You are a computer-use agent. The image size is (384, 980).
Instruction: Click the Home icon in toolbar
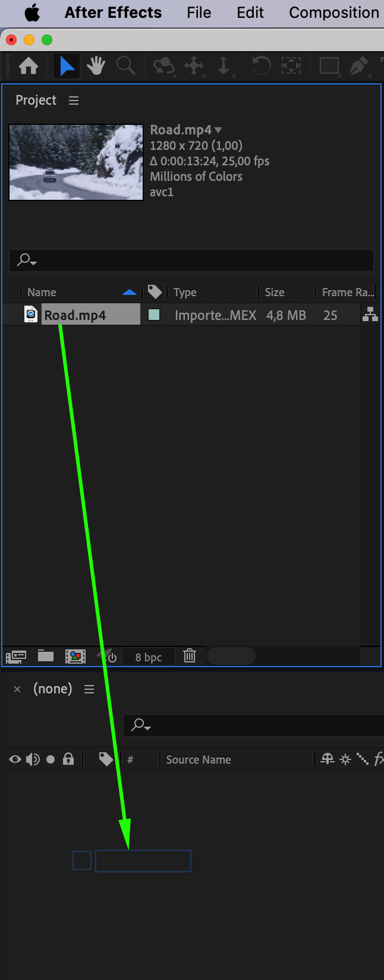29,65
